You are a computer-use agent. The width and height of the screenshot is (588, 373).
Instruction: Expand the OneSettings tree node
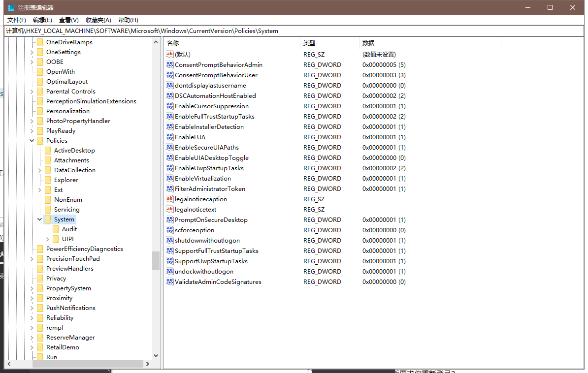(x=32, y=52)
